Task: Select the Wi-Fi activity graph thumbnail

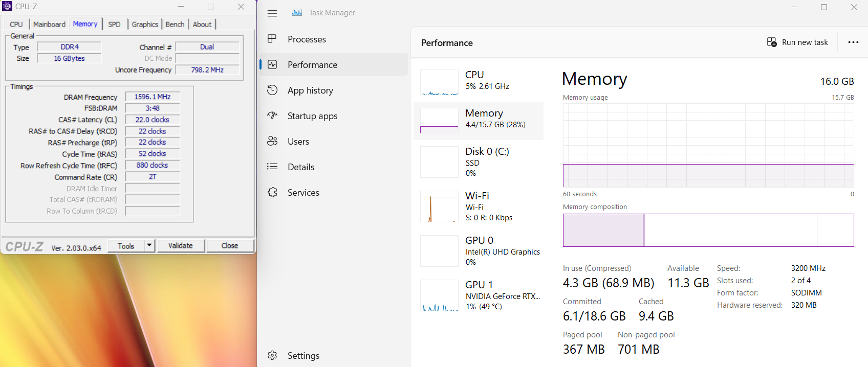Action: tap(439, 207)
